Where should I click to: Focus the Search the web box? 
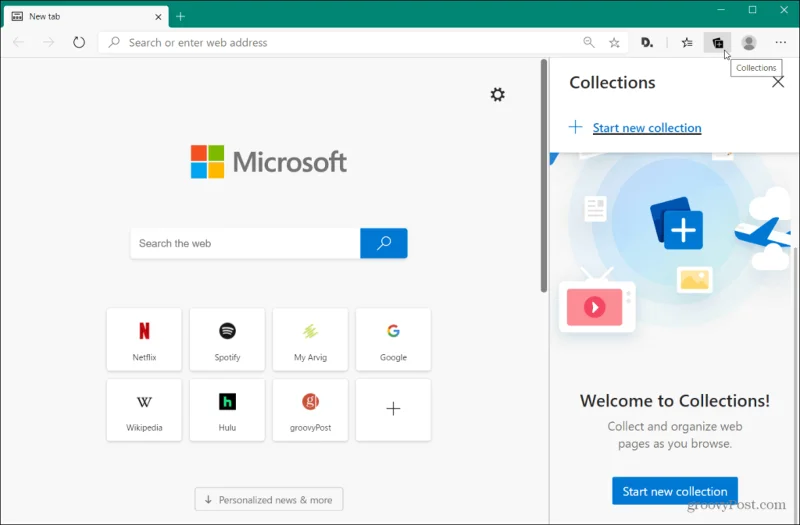pos(245,243)
